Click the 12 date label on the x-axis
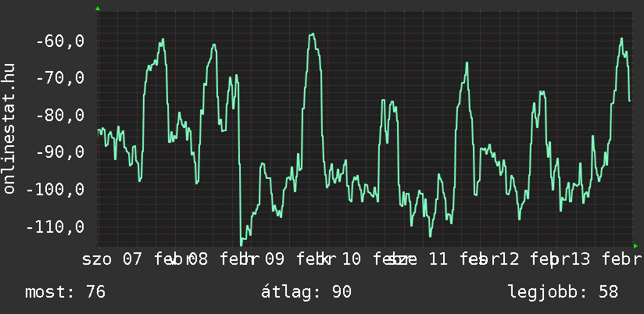 (x=509, y=259)
